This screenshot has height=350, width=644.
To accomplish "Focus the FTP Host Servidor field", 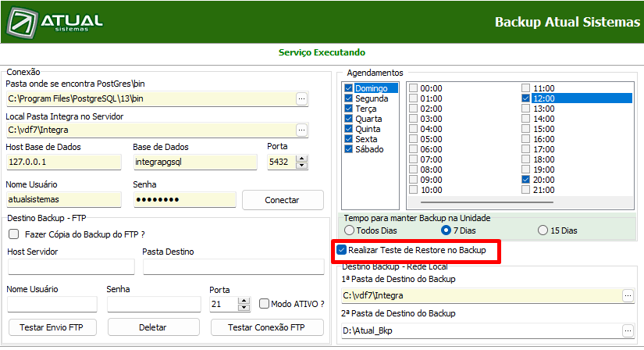I will 71,266.
